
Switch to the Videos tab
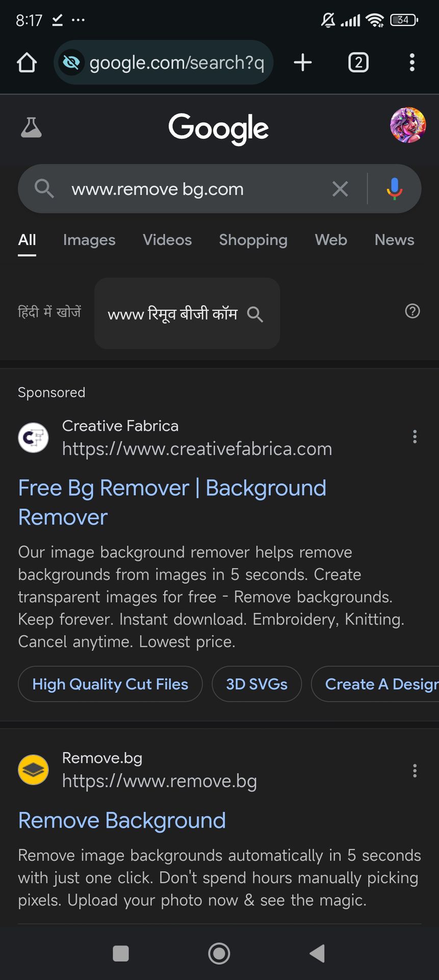167,240
